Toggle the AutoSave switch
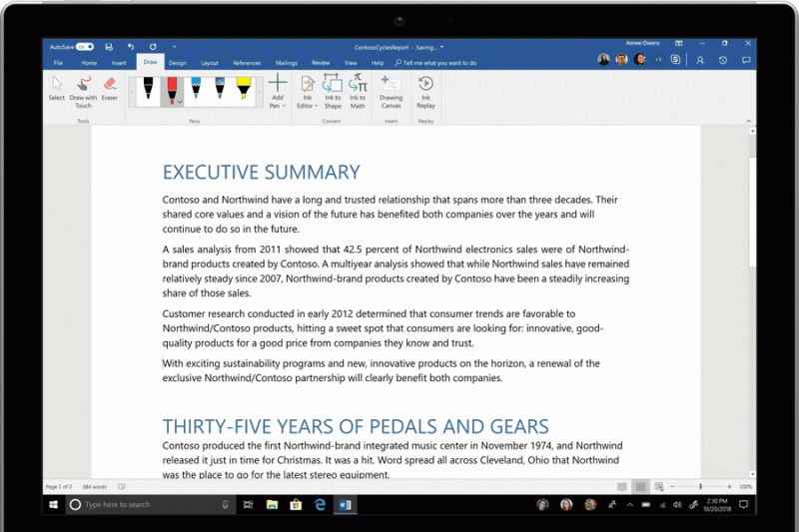This screenshot has width=799, height=532. pyautogui.click(x=85, y=46)
